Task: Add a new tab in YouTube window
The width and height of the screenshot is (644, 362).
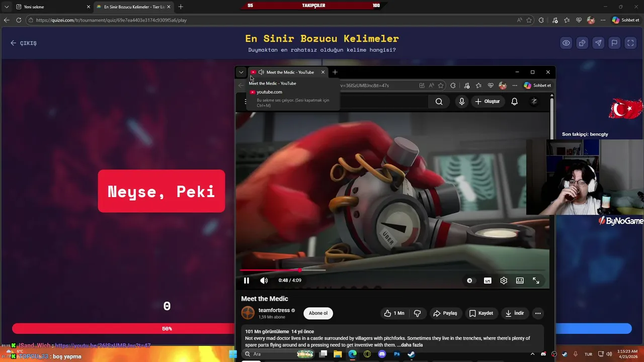Action: point(335,72)
